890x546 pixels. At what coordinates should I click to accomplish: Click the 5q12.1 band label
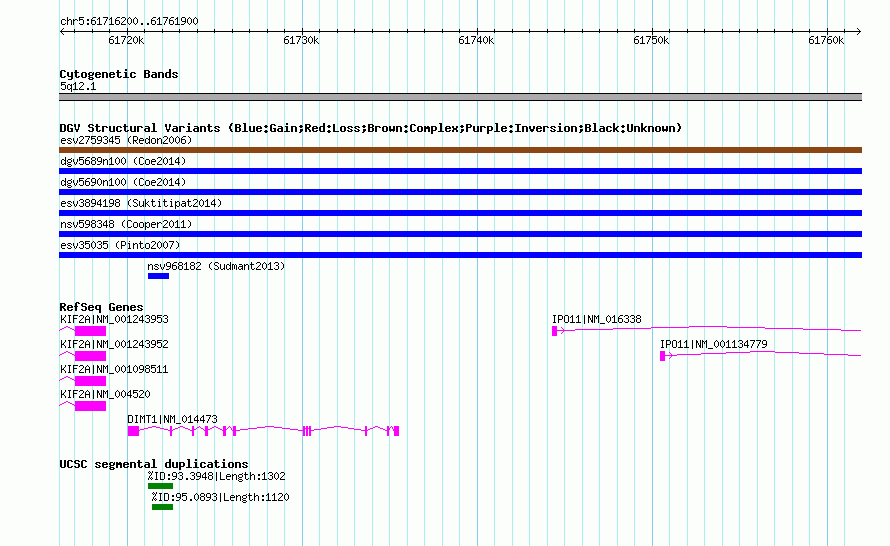[78, 86]
